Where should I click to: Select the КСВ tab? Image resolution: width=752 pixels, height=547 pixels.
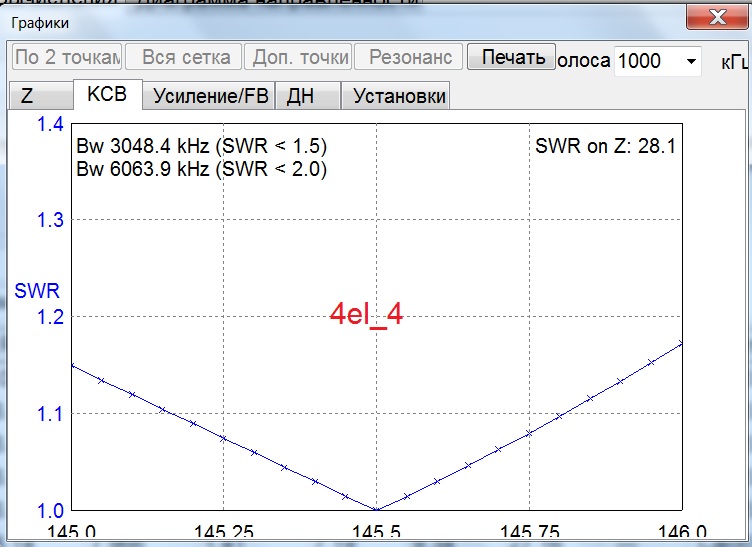[x=107, y=95]
